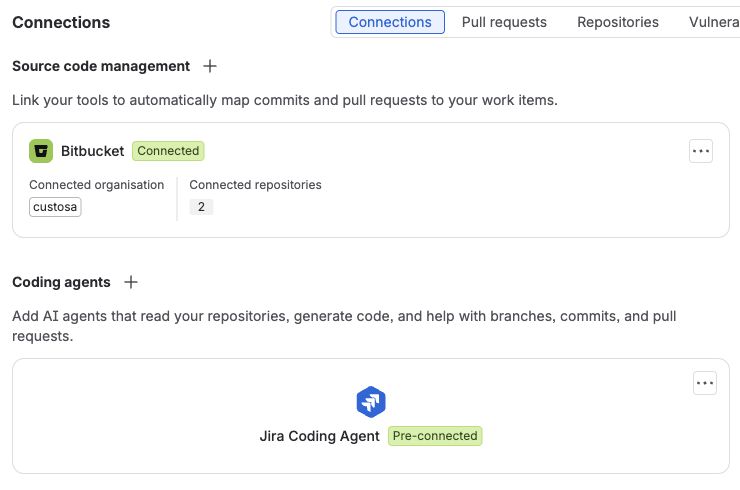740x490 pixels.
Task: Click the Connected organisation label
Action: pyautogui.click(x=97, y=185)
